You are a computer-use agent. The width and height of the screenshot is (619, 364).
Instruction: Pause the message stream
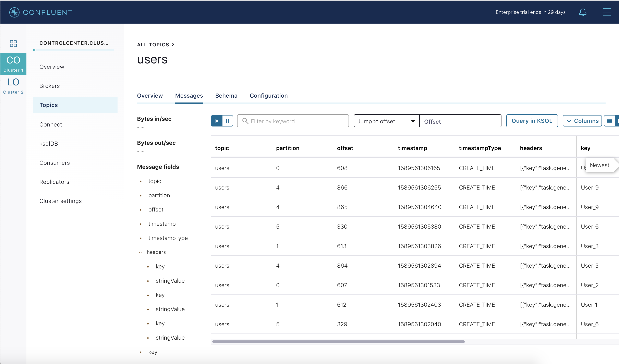(x=228, y=121)
